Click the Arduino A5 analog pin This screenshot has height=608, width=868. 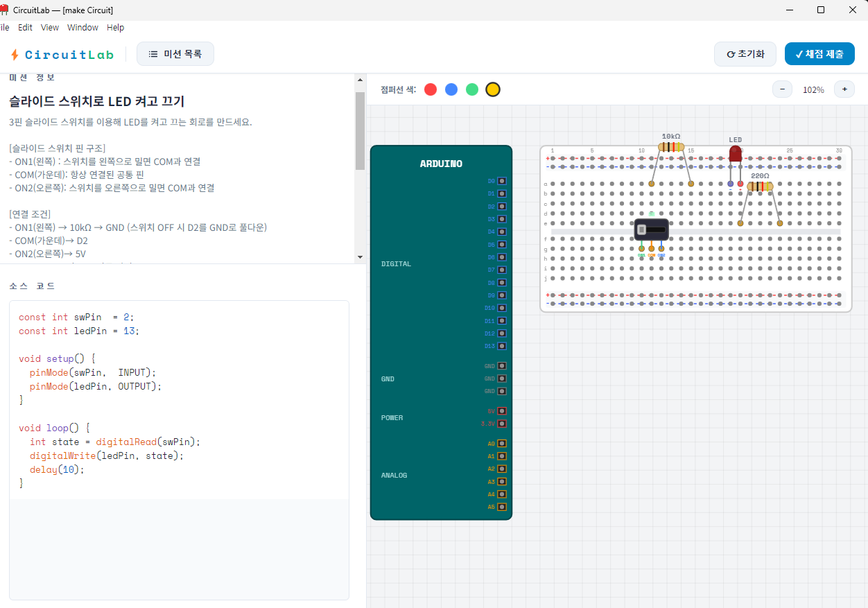502,507
